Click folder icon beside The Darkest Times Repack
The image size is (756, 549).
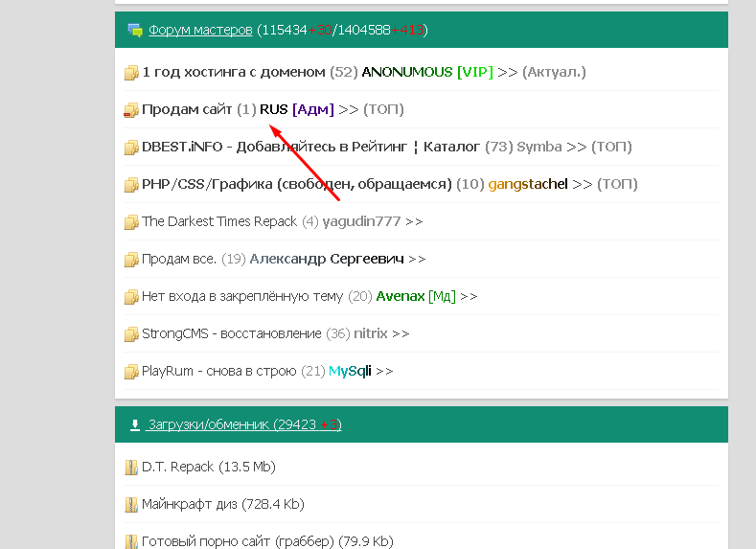click(x=131, y=222)
